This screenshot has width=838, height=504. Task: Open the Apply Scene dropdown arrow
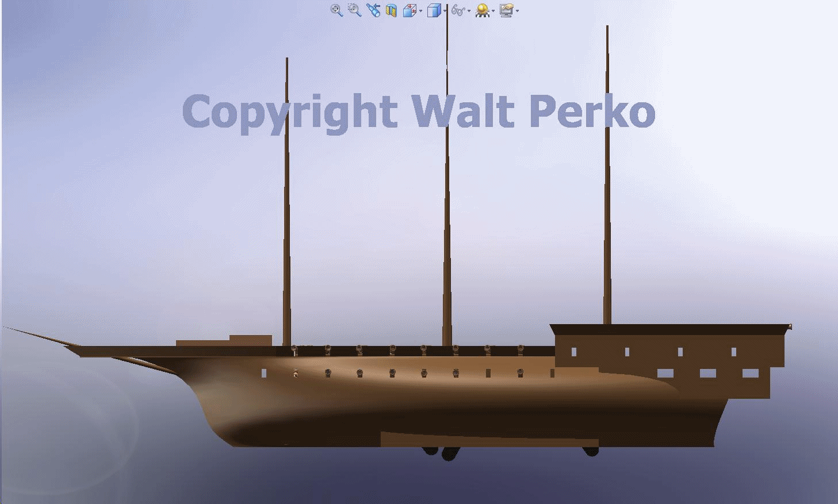pyautogui.click(x=493, y=11)
